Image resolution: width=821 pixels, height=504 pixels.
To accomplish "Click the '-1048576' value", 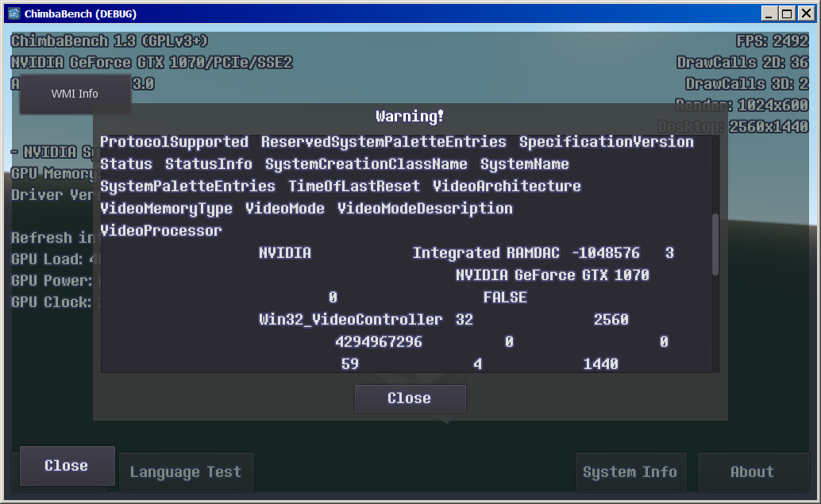I will pyautogui.click(x=606, y=253).
